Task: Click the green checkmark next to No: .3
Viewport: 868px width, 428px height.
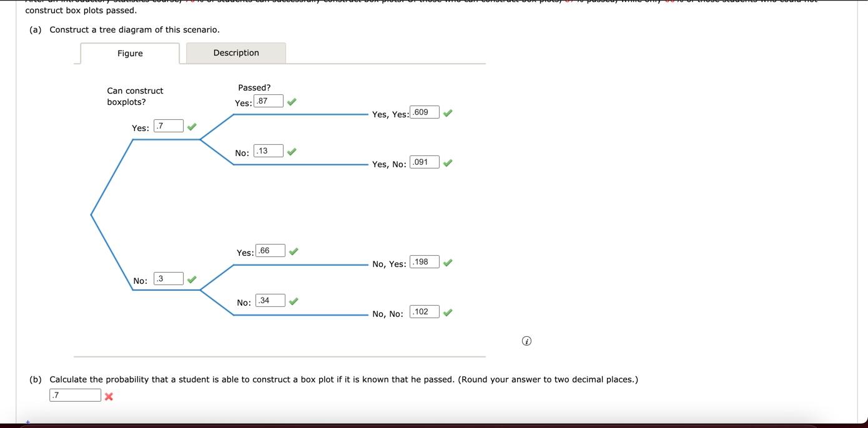Action: click(x=192, y=280)
